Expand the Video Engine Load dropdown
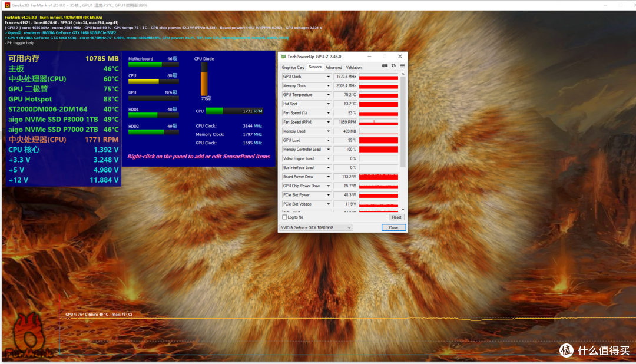The image size is (636, 364). point(328,158)
